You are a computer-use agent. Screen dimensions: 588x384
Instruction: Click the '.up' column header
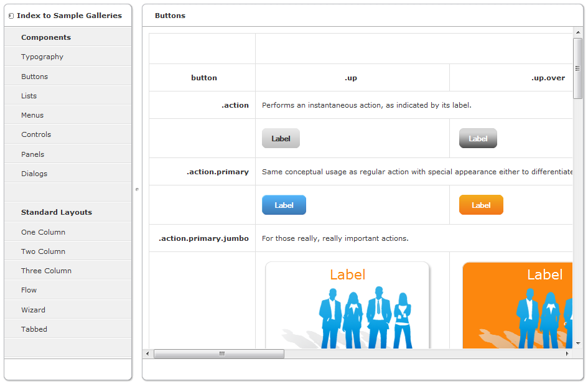tap(353, 78)
